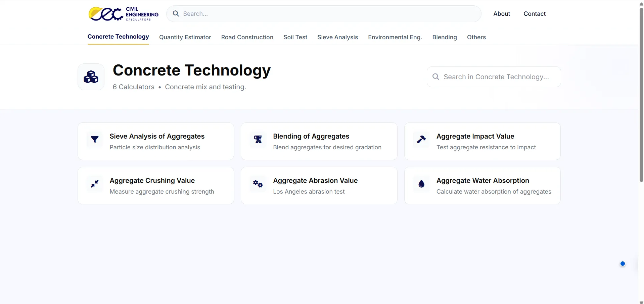
Task: Open the Others category tab
Action: click(x=476, y=37)
